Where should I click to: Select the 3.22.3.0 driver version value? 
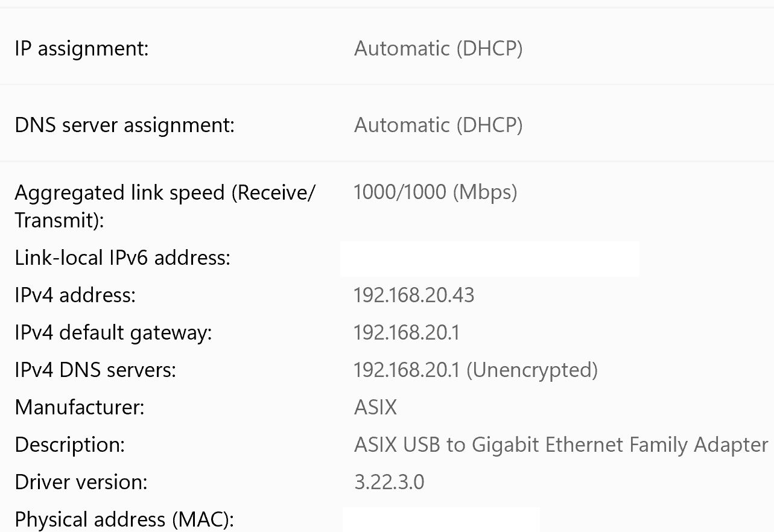tap(389, 483)
